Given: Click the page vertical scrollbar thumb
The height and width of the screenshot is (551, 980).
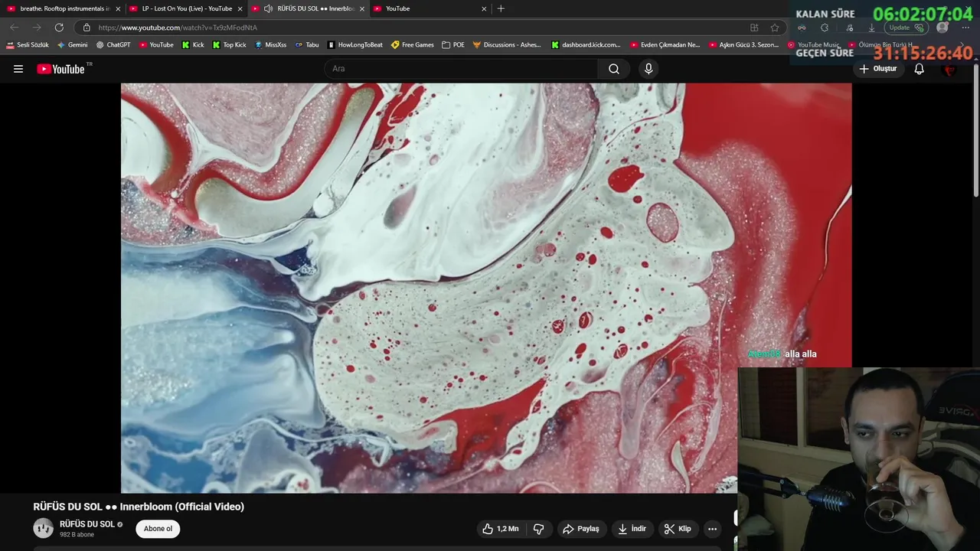Looking at the screenshot, I should (975, 130).
